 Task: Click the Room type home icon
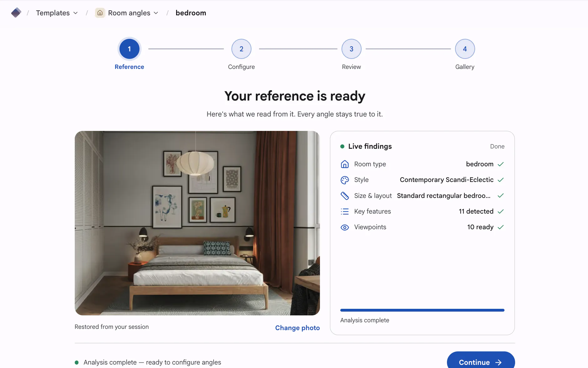coord(345,164)
